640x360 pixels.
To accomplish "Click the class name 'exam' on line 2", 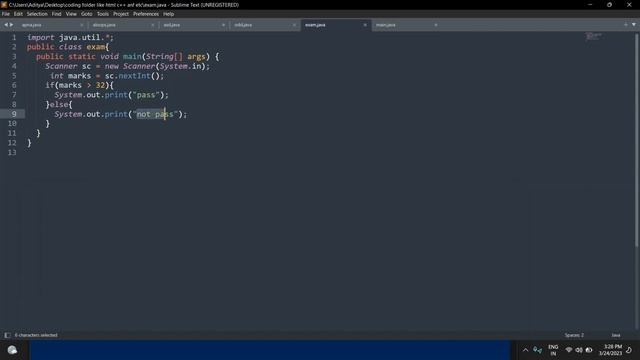I will point(96,47).
